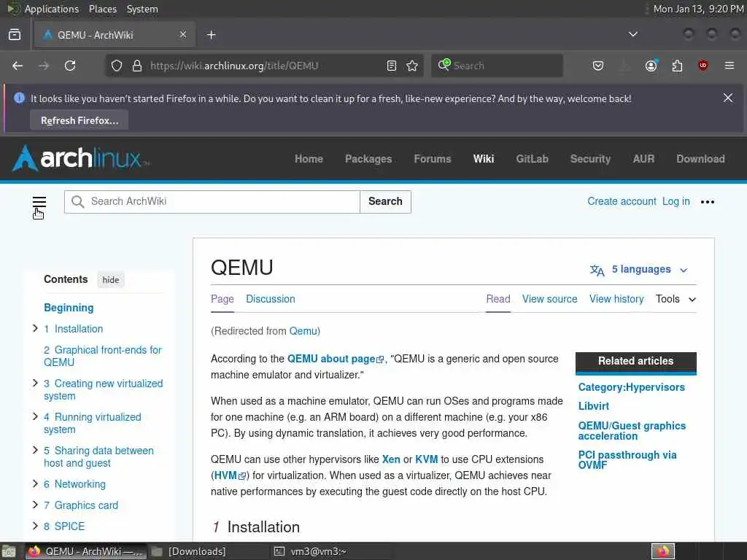This screenshot has height=560, width=747.
Task: Open the Tools dropdown menu
Action: point(676,299)
